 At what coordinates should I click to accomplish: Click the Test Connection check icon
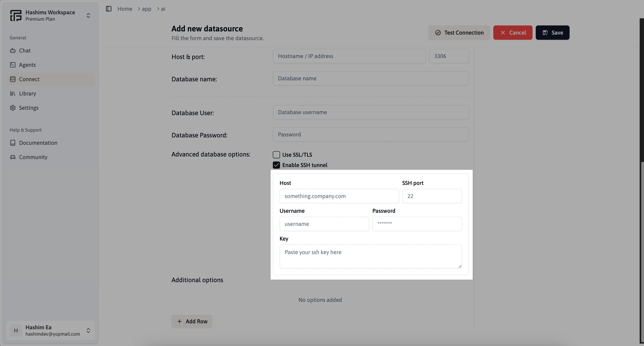tap(438, 32)
